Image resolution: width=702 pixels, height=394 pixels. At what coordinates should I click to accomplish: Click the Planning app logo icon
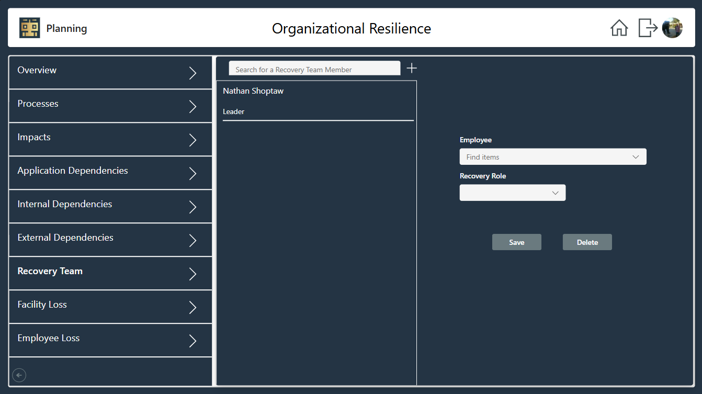pyautogui.click(x=30, y=28)
